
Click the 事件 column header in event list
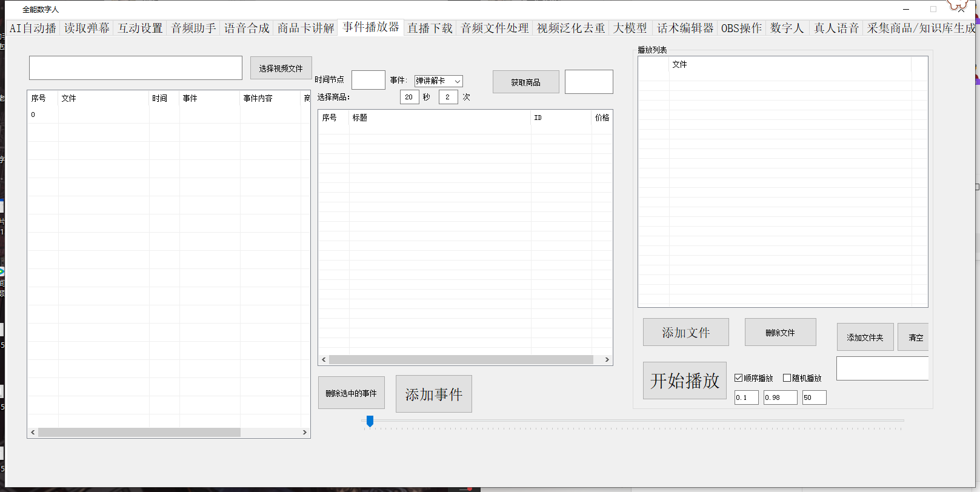(210, 98)
